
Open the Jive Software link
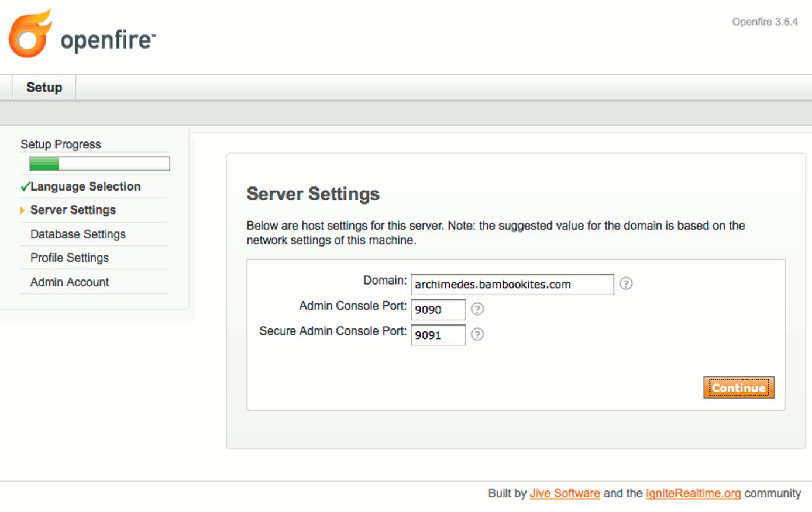click(565, 493)
